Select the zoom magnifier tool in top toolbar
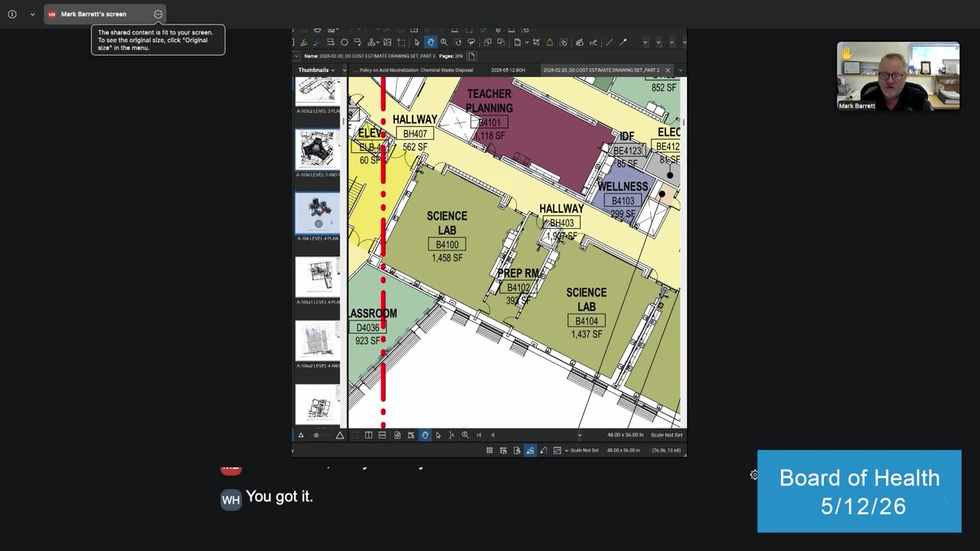 pyautogui.click(x=443, y=42)
